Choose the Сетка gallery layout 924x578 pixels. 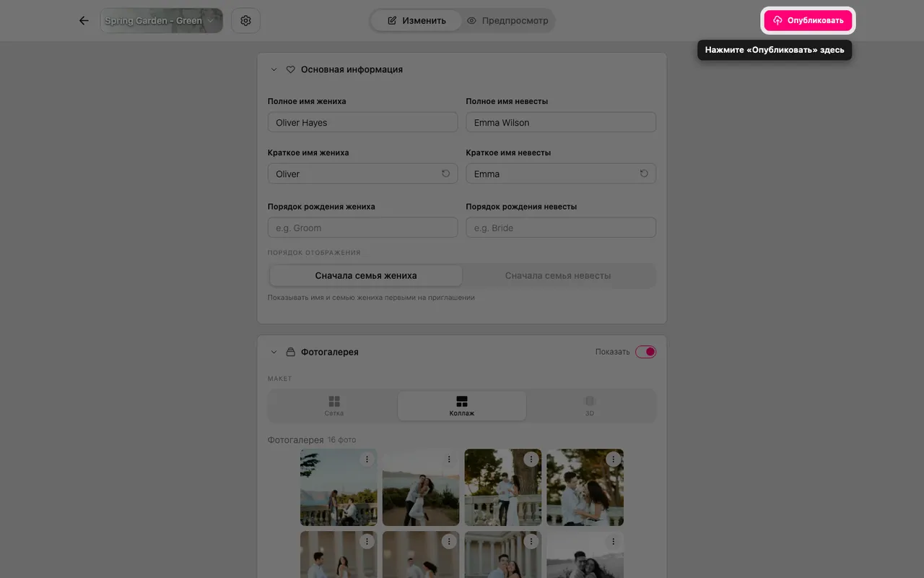334,406
